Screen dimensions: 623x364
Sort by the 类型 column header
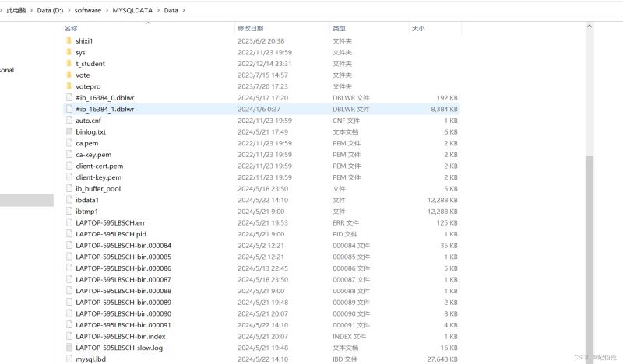pyautogui.click(x=339, y=28)
